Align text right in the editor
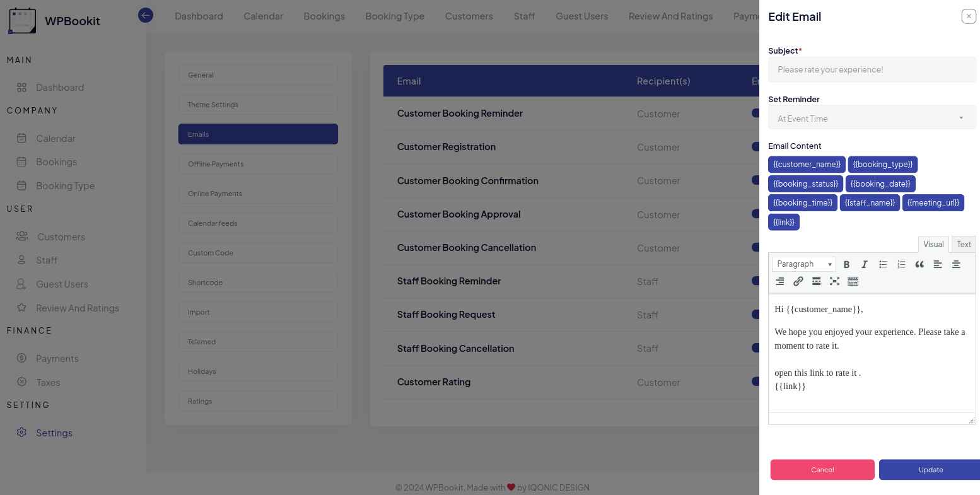The height and width of the screenshot is (495, 980). [780, 282]
